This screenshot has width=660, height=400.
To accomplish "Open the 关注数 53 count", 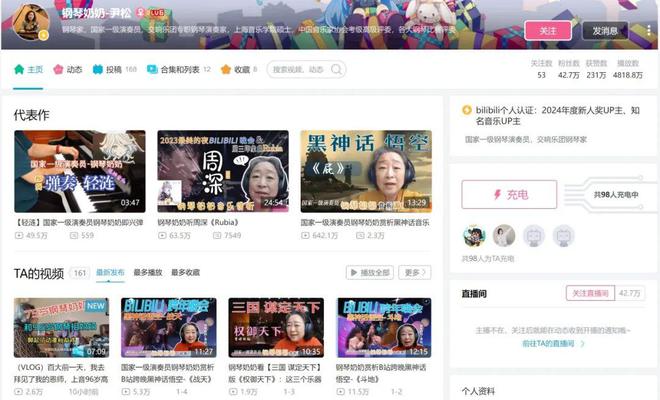I will [541, 69].
